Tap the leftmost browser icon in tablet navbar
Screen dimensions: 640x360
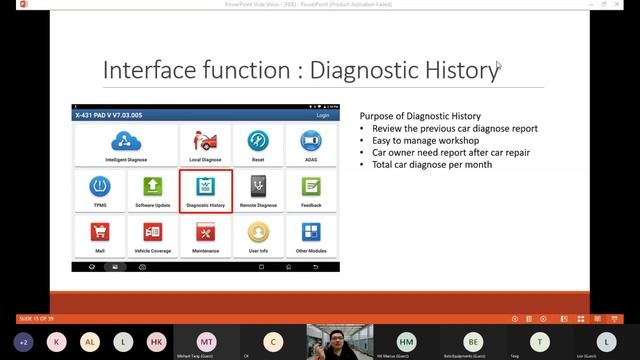click(x=92, y=267)
